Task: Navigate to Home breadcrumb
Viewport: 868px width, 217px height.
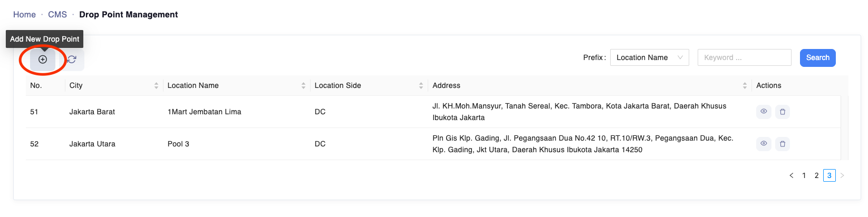Action: pos(24,15)
